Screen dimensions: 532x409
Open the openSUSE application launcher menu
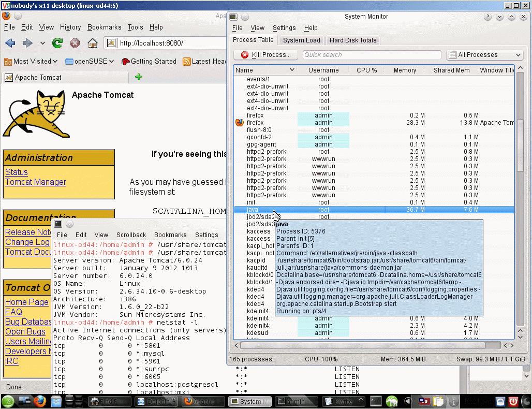(x=8, y=401)
